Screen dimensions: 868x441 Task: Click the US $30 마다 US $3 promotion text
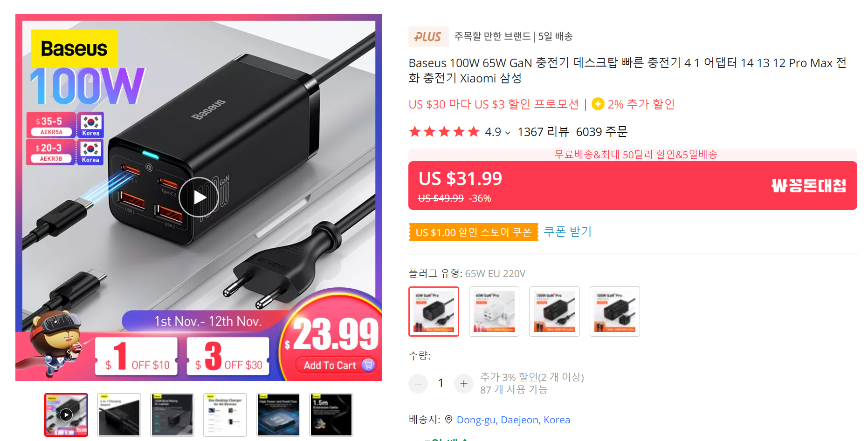coord(494,104)
